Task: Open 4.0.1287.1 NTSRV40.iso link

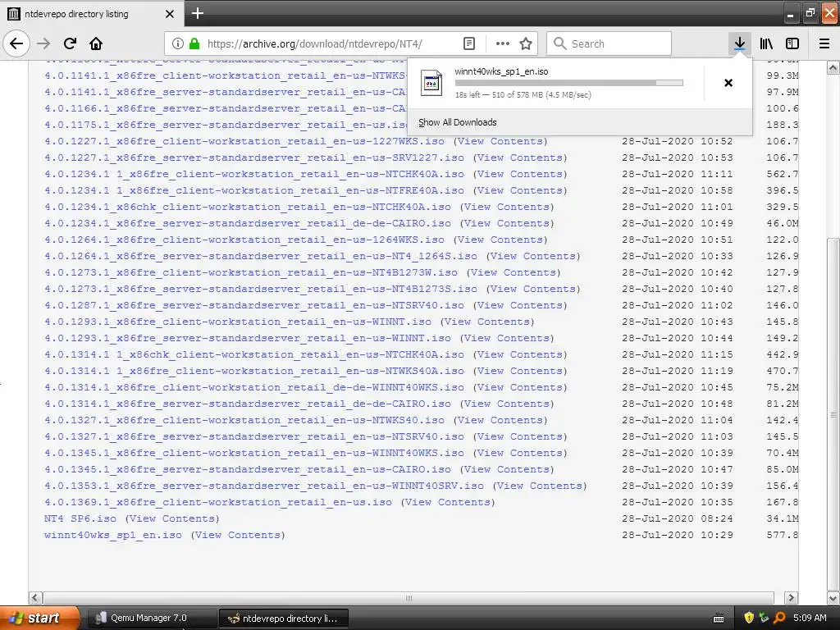Action: point(254,305)
